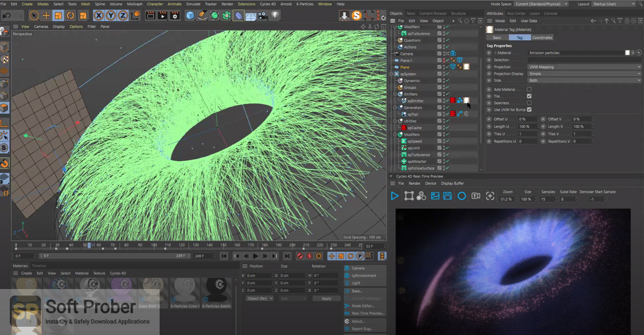Click the Emission particles material swatch
Screen dimensions: 644x335
coord(627,53)
